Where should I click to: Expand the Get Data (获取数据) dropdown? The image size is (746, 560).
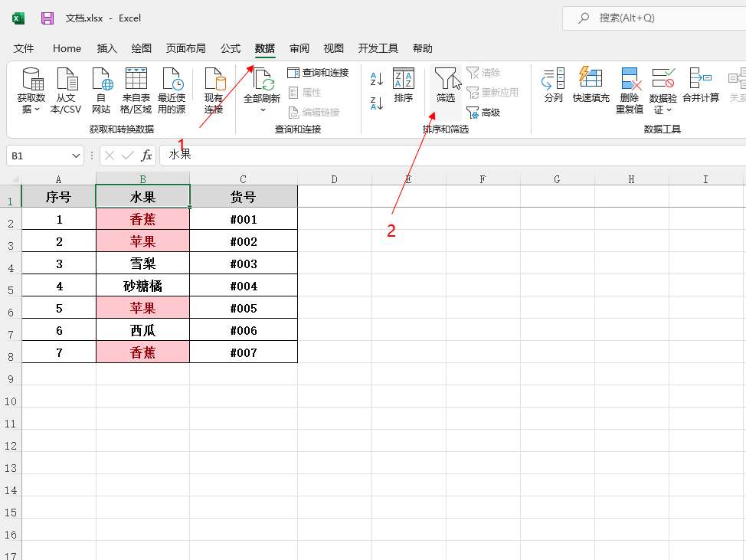pyautogui.click(x=31, y=109)
